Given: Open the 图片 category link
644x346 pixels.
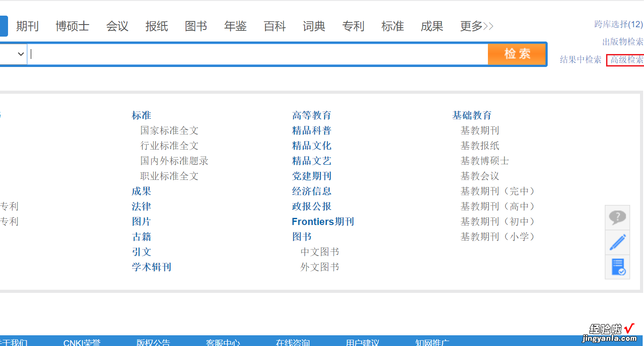Looking at the screenshot, I should click(x=141, y=221).
